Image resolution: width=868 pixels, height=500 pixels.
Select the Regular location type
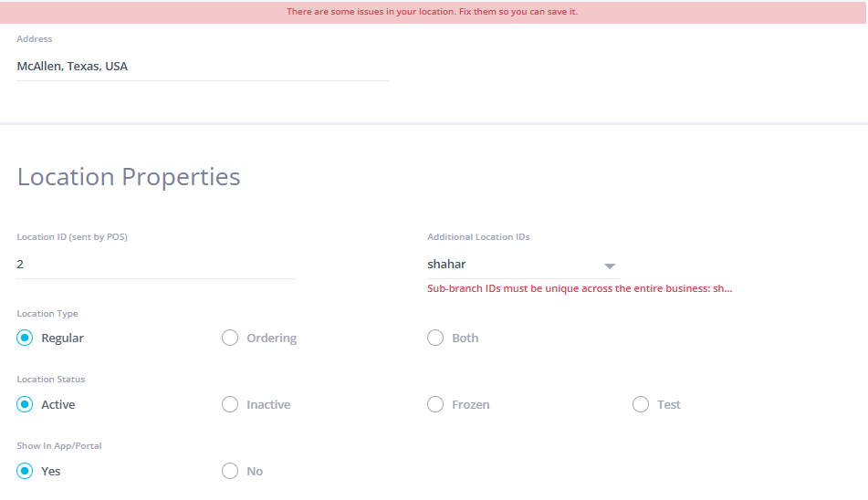point(26,338)
